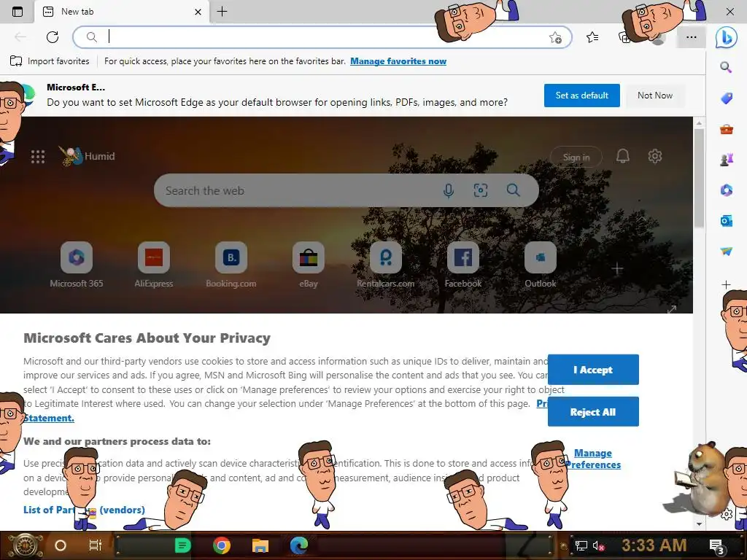747x560 pixels.
Task: Open the Manage favorites now link
Action: tap(398, 61)
